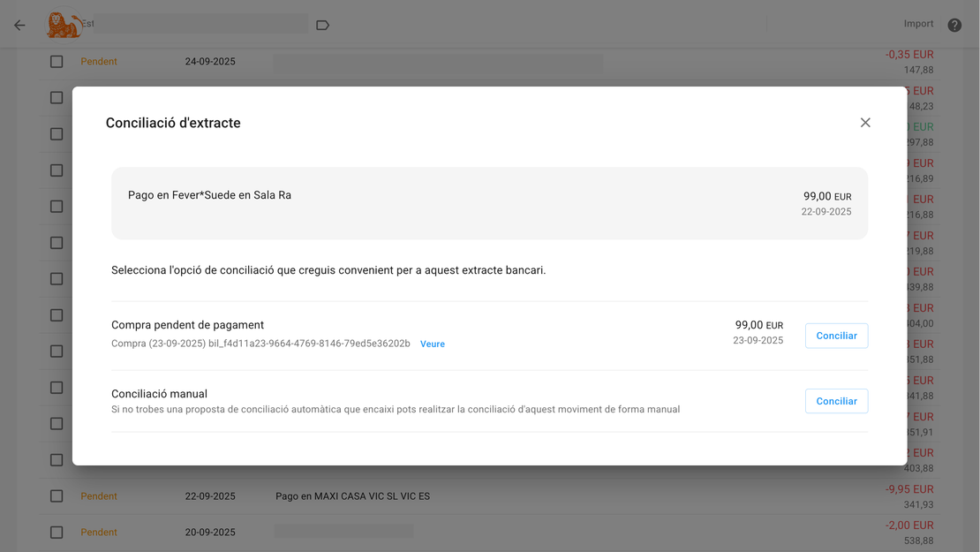The width and height of the screenshot is (980, 552).
Task: Conciliar the Compra pendent de pagament
Action: pos(836,336)
